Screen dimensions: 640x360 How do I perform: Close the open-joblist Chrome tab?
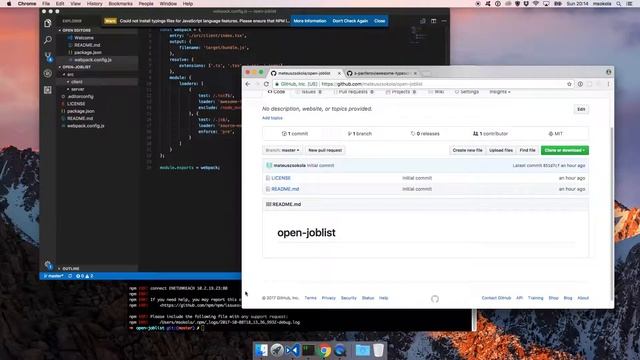[x=339, y=73]
